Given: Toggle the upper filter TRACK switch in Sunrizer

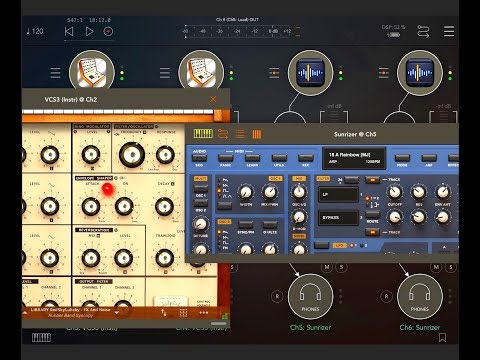Looking at the screenshot, I should [372, 180].
